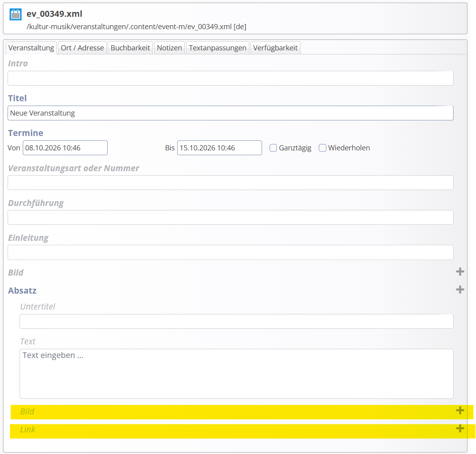Edit the Bis end date field

220,148
